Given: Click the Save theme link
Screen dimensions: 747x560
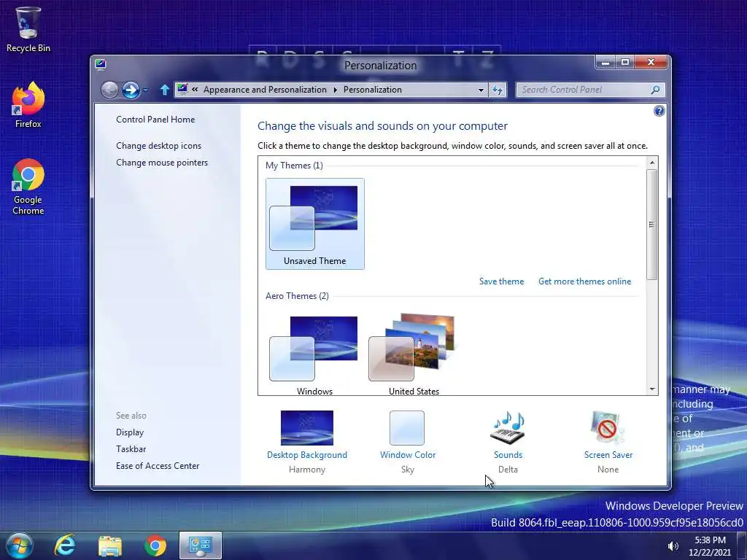Looking at the screenshot, I should 502,281.
